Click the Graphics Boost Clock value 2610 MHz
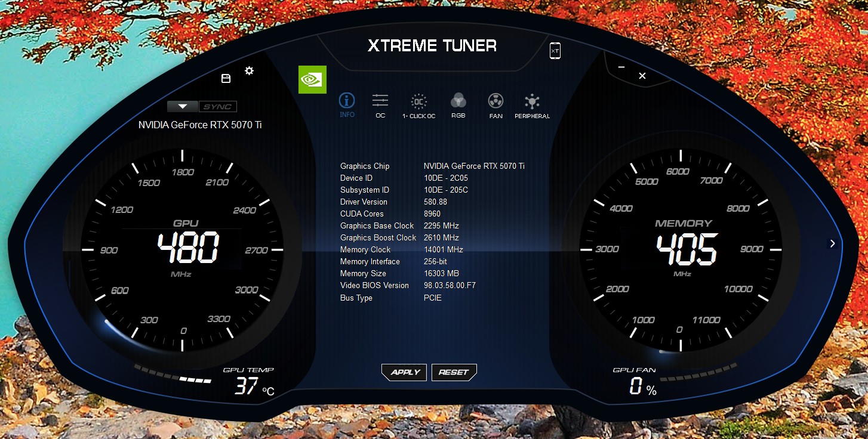 (441, 237)
